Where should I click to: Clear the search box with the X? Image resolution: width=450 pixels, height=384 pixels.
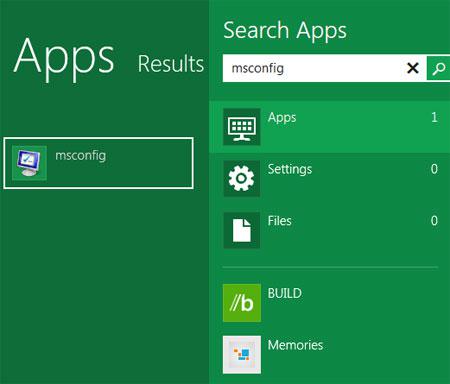(x=413, y=68)
